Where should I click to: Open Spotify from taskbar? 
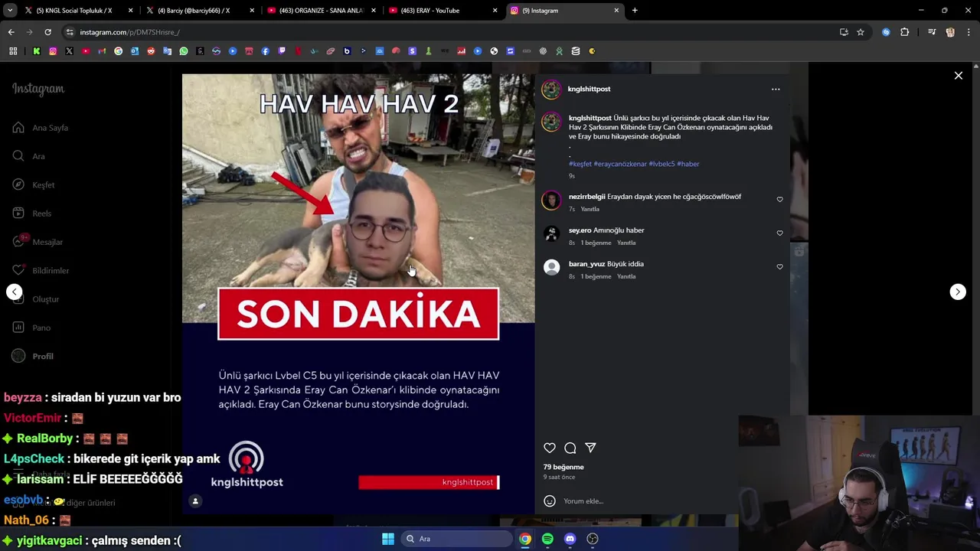[547, 539]
